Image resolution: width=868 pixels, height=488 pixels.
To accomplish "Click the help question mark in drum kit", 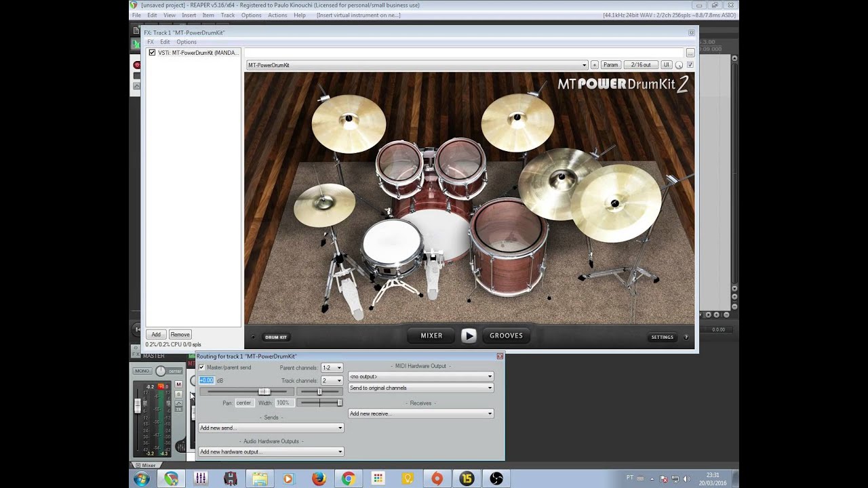I will (686, 337).
